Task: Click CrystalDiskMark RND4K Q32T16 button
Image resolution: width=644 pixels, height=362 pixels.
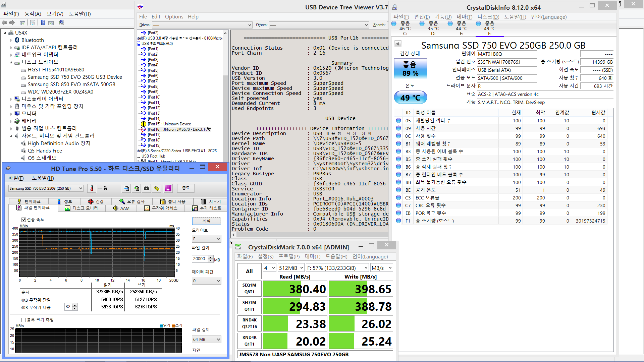Action: click(249, 323)
